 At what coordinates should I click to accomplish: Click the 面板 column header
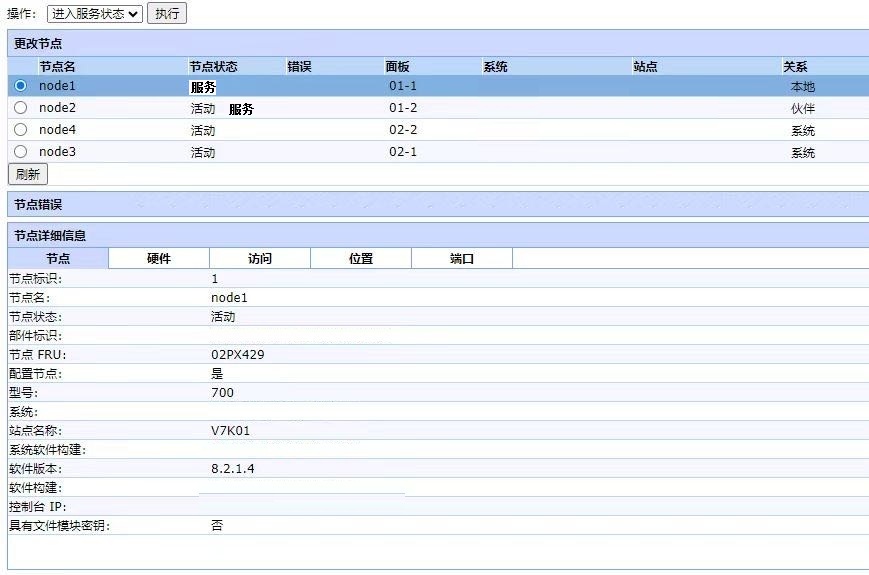click(397, 66)
